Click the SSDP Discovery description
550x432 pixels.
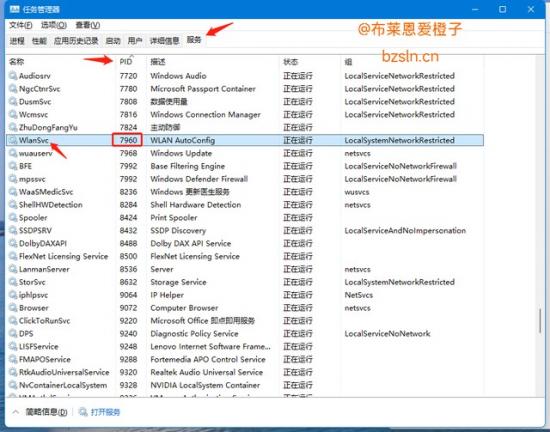point(178,230)
